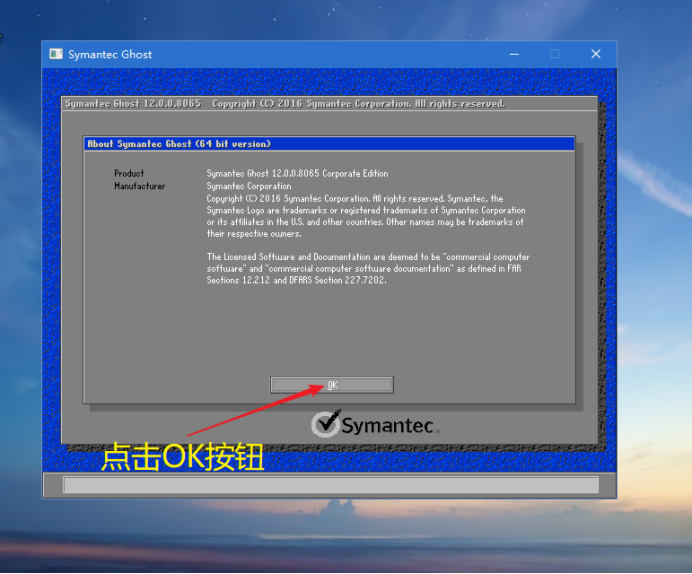The image size is (692, 574).
Task: Click the OK button in About dialog
Action: [332, 385]
